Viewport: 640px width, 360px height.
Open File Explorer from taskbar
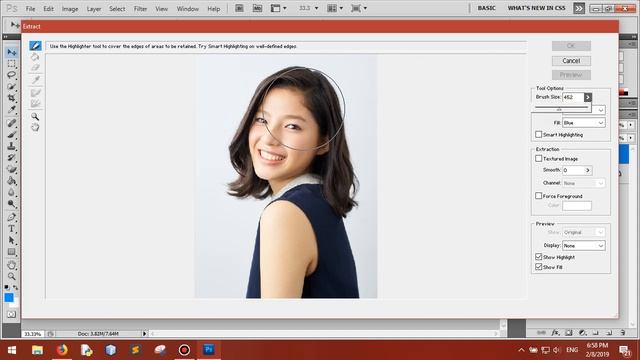click(x=37, y=350)
